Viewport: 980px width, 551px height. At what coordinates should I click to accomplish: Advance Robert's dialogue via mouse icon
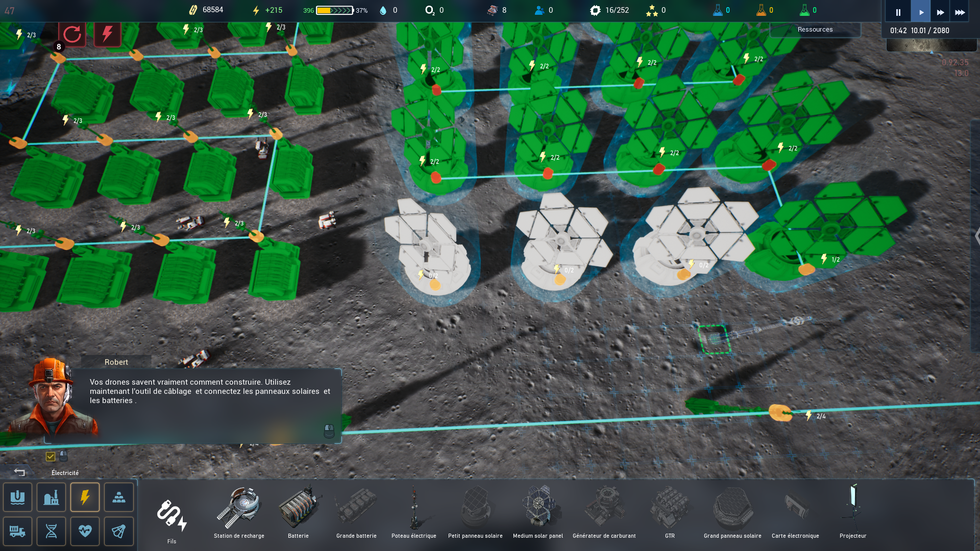pyautogui.click(x=329, y=431)
